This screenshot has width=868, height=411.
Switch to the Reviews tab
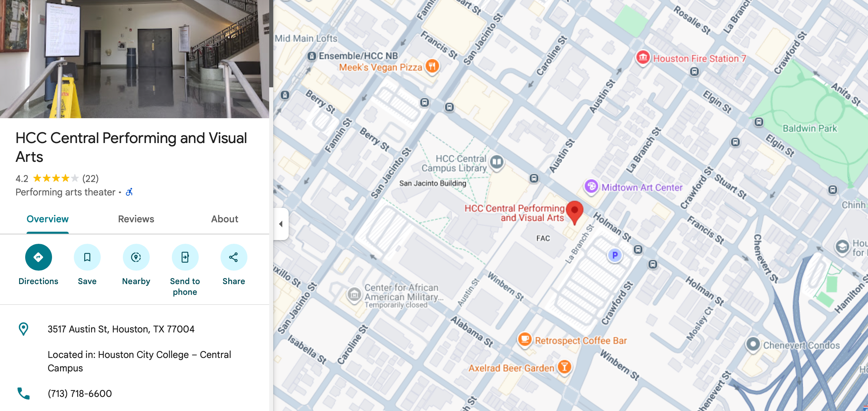(x=136, y=219)
